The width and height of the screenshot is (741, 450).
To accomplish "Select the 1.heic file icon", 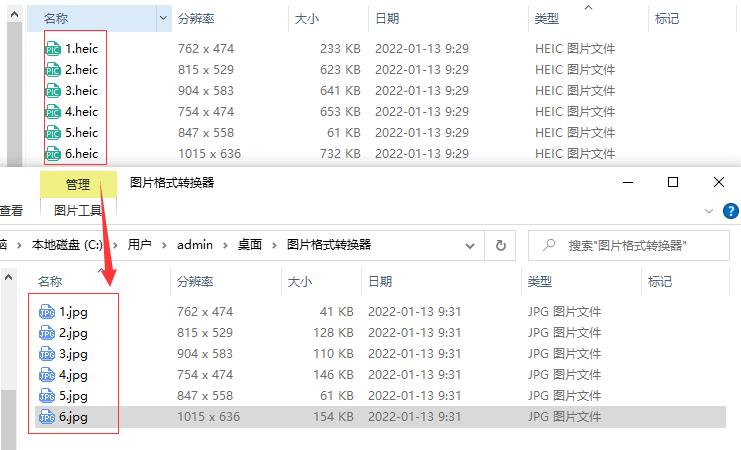I will pos(53,49).
